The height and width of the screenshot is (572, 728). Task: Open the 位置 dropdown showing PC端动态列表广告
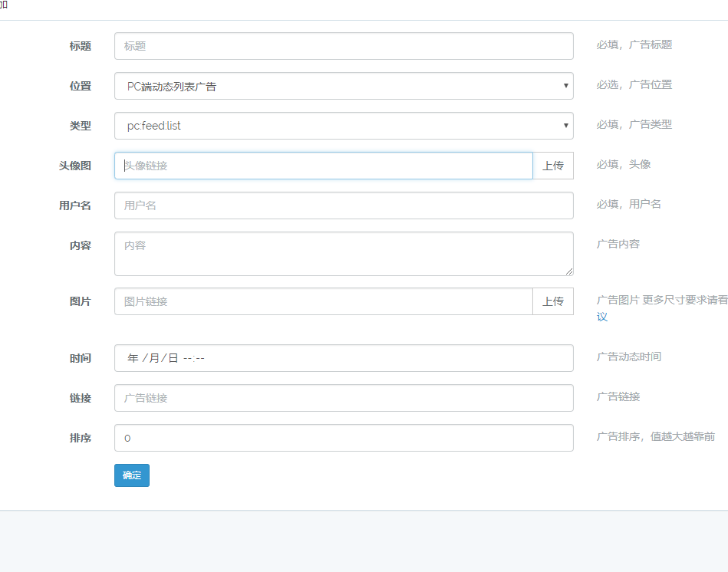pos(343,86)
